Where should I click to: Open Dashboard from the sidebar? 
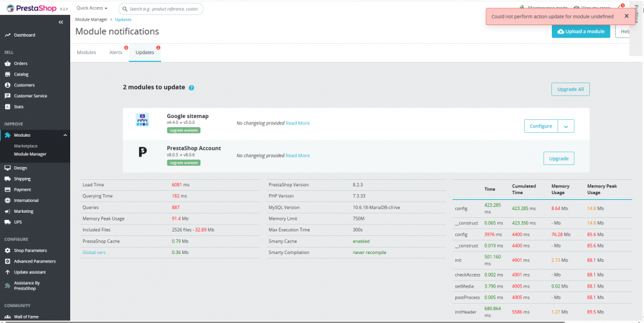[x=24, y=35]
